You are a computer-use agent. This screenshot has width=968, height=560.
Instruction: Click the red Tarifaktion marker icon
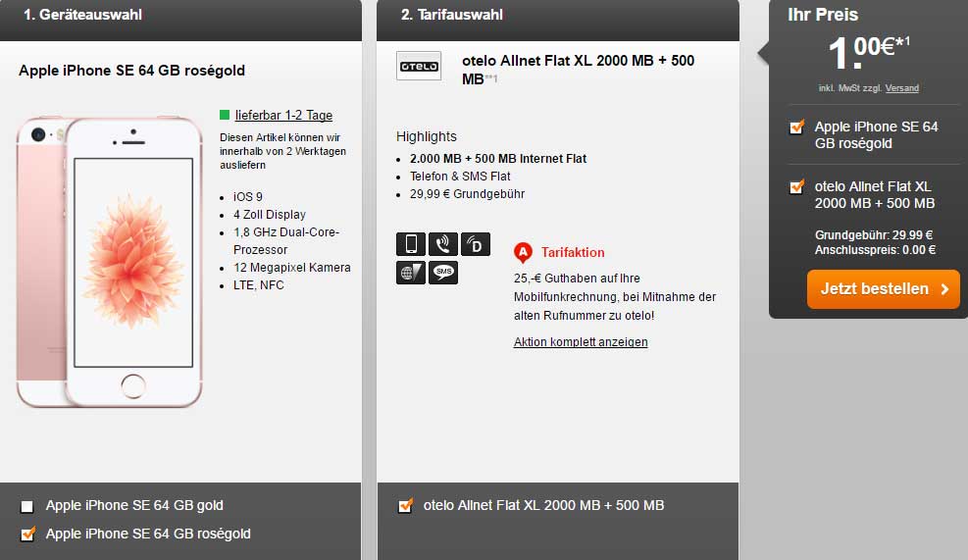pos(523,252)
